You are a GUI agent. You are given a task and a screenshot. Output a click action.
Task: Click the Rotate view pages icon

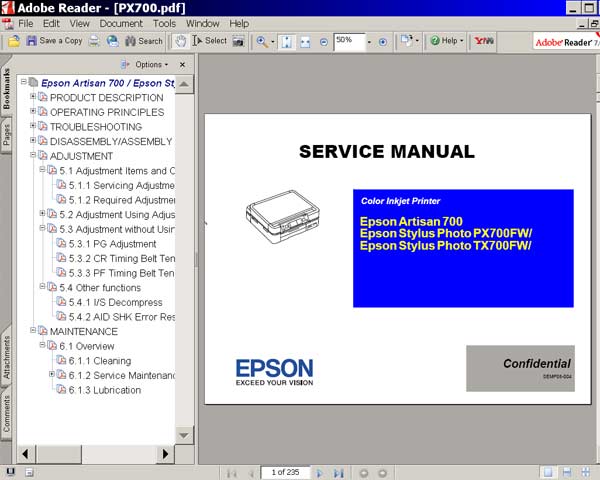click(x=406, y=40)
